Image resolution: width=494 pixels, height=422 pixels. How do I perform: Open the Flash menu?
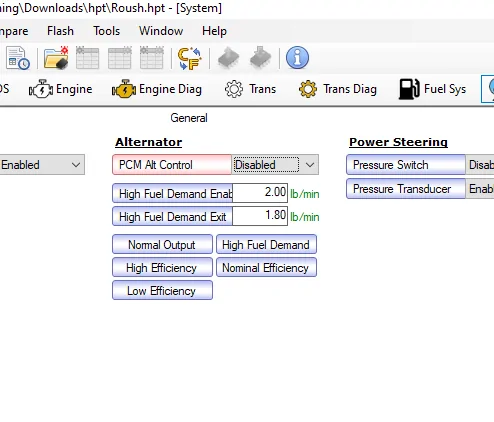tap(60, 31)
